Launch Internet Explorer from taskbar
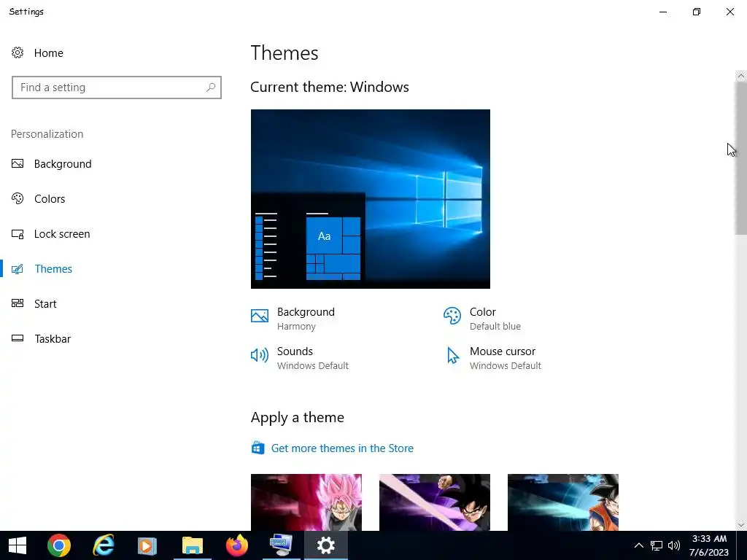The height and width of the screenshot is (560, 747). (x=104, y=545)
